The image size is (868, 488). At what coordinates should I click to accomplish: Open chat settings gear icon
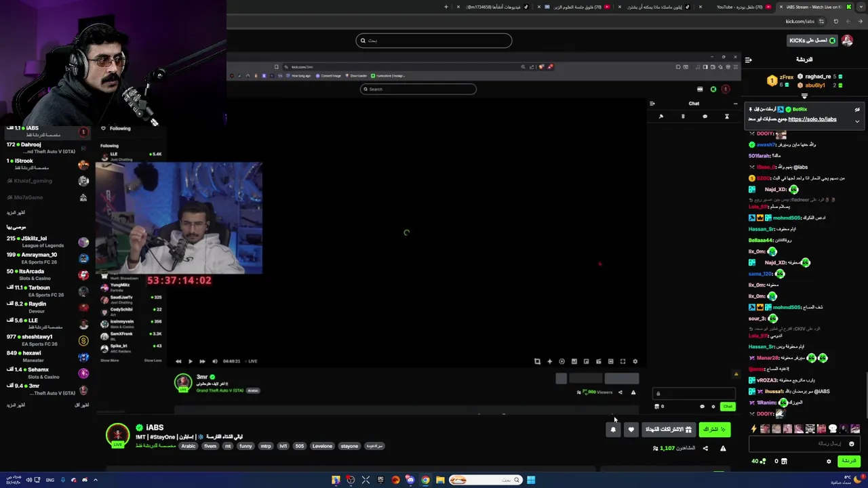tap(829, 461)
